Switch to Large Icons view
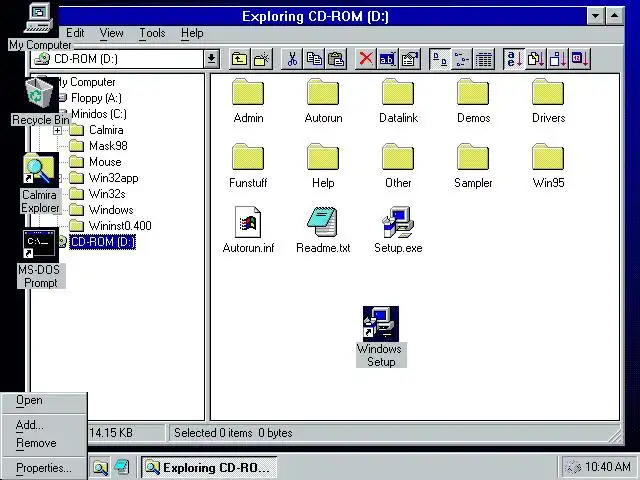Image resolution: width=640 pixels, height=480 pixels. [440, 60]
